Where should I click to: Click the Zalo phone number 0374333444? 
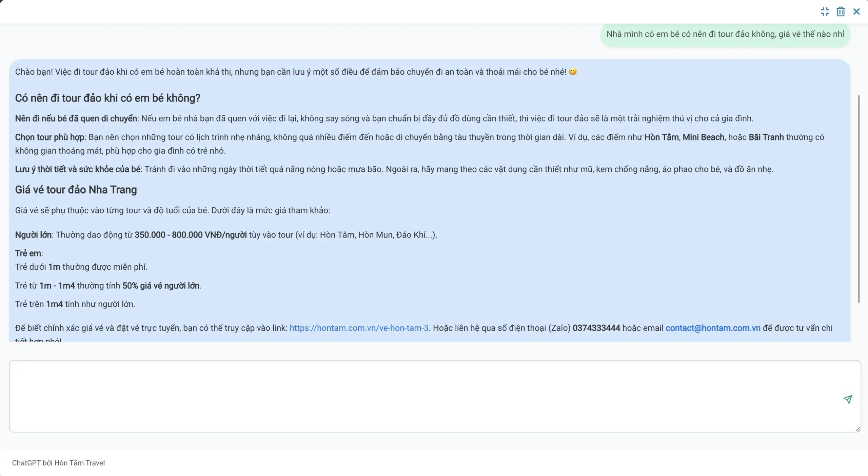[x=596, y=328]
